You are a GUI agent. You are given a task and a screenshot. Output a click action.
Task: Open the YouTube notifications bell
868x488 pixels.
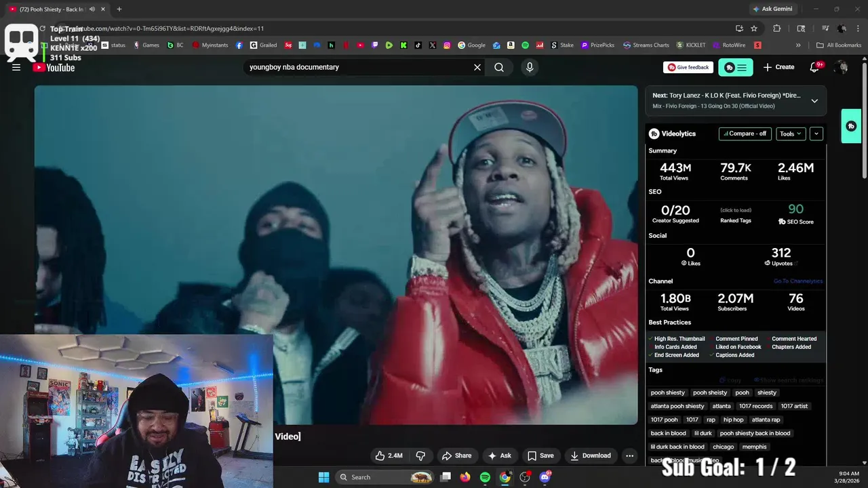815,67
